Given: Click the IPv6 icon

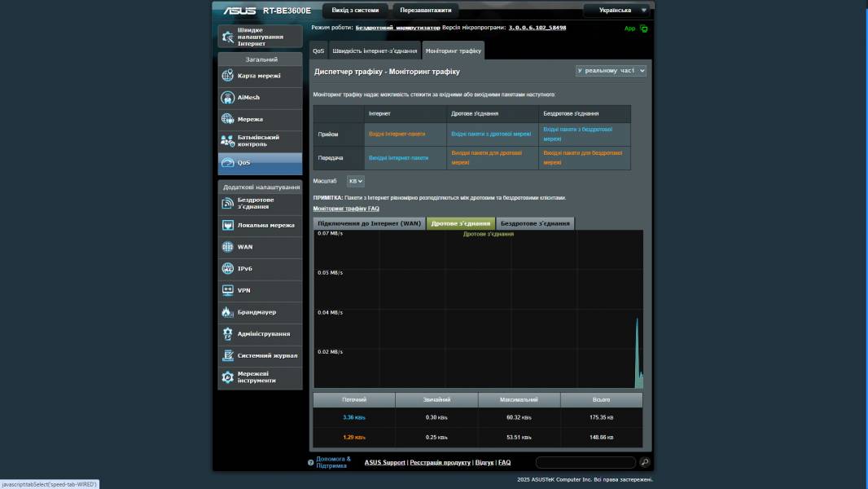Looking at the screenshot, I should point(227,268).
